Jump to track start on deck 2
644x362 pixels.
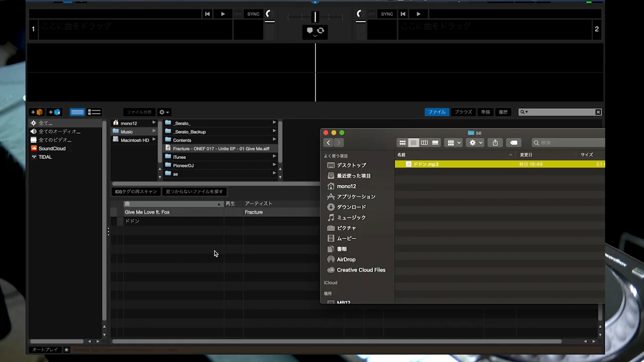click(404, 14)
